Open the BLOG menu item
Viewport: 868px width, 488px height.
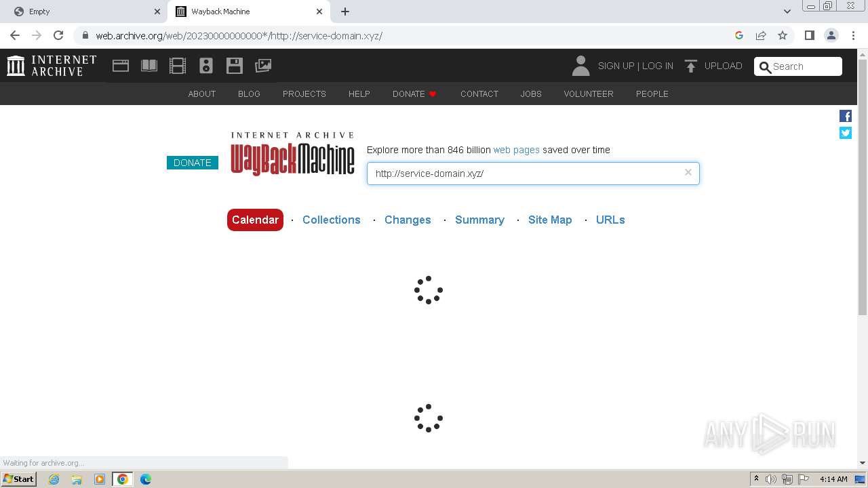point(249,94)
